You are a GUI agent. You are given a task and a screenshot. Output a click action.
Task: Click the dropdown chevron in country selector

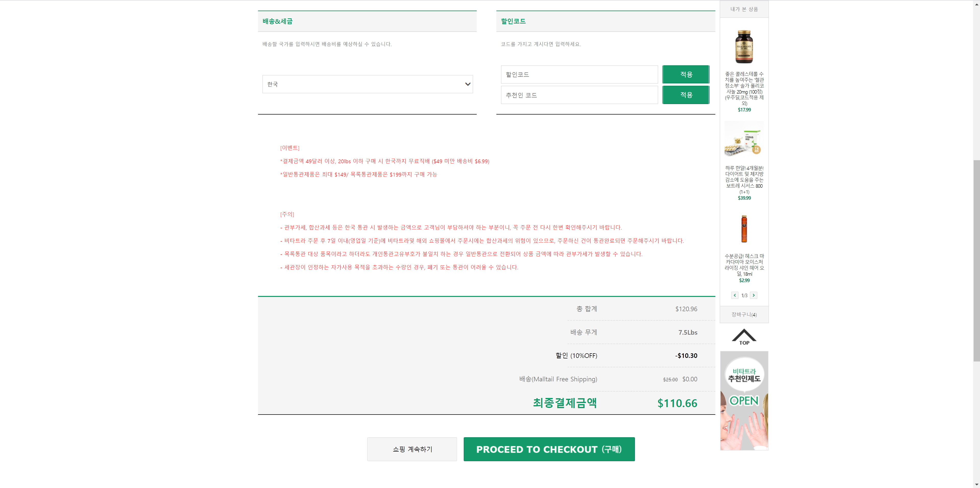468,84
